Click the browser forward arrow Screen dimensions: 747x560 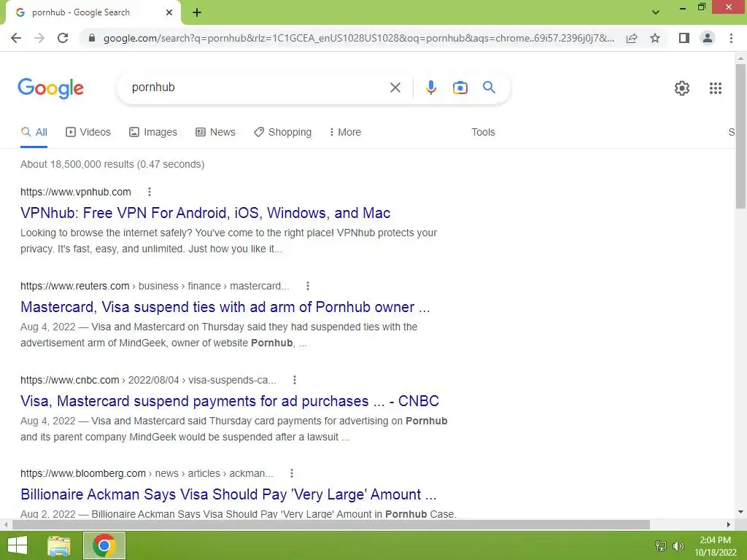[x=39, y=38]
